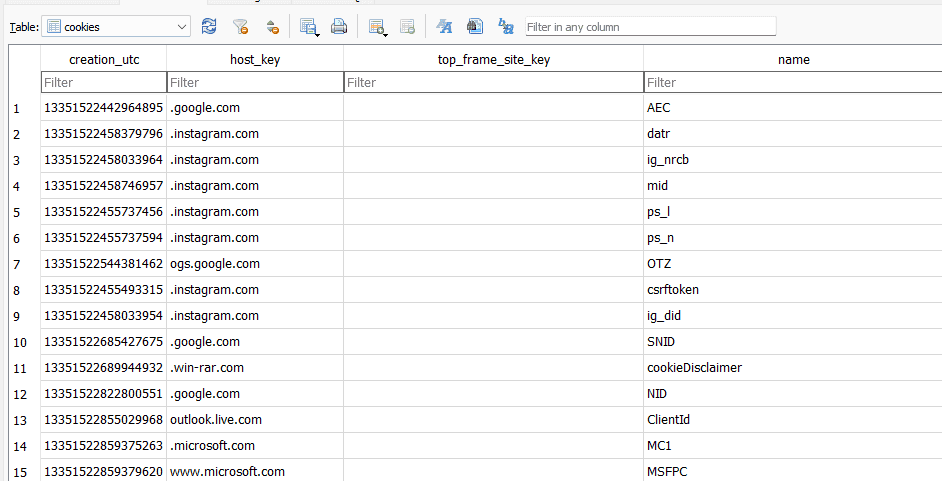Select the ig_did name cell
This screenshot has height=481, width=942.
(793, 316)
